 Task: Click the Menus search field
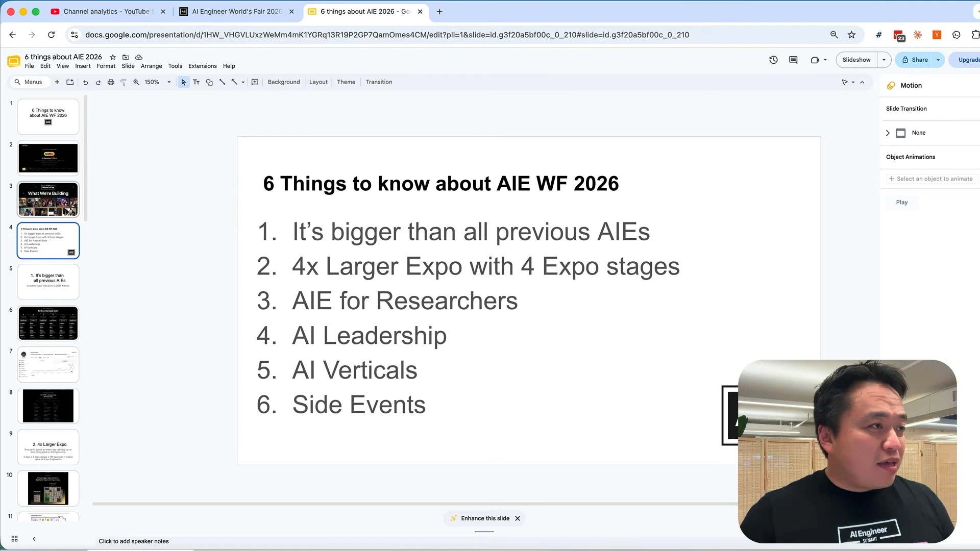tap(30, 82)
